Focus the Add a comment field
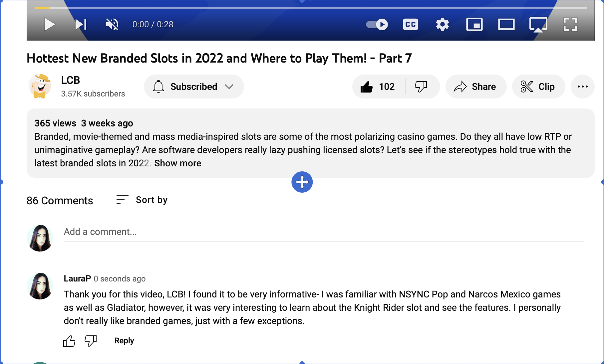Screen dimensions: 604x364 coord(324,232)
